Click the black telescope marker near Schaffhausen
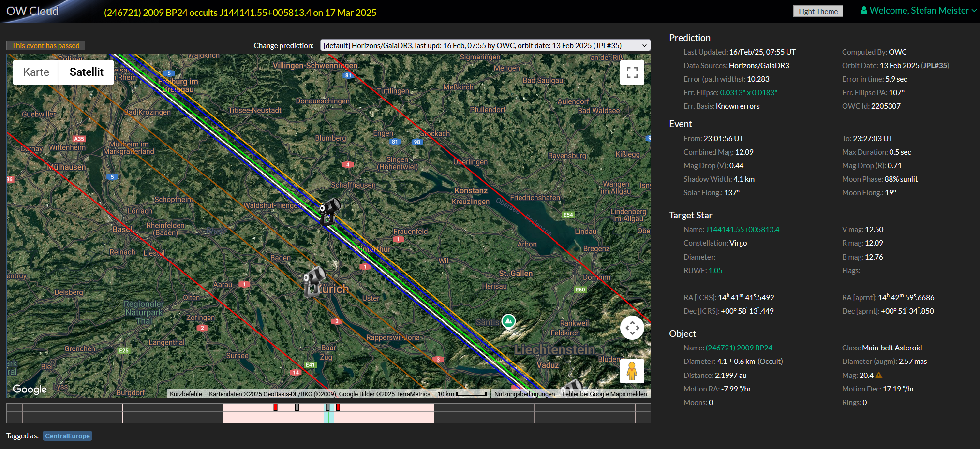This screenshot has height=449, width=980. pos(330,211)
